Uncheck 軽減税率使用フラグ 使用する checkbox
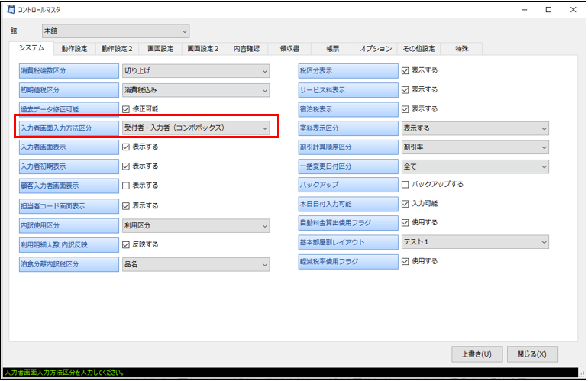 pos(406,261)
